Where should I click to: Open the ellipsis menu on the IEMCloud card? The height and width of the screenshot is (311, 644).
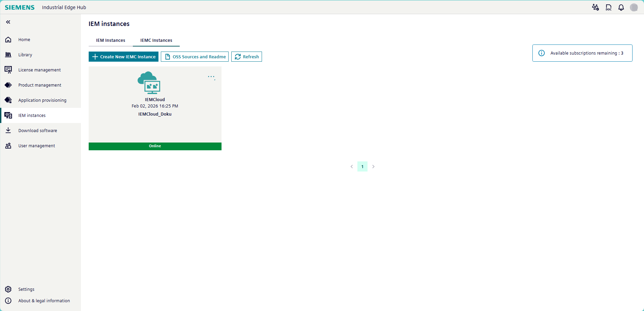point(212,77)
